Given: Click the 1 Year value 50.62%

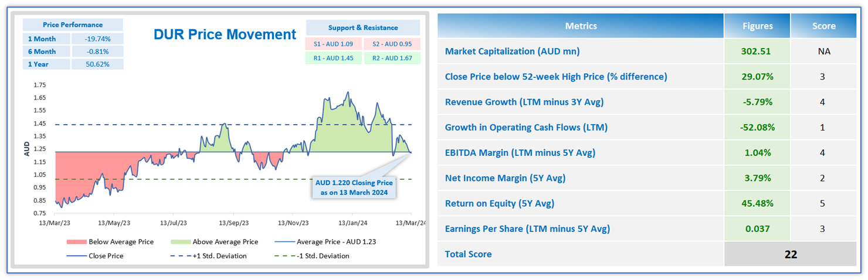Looking at the screenshot, I should (x=97, y=64).
